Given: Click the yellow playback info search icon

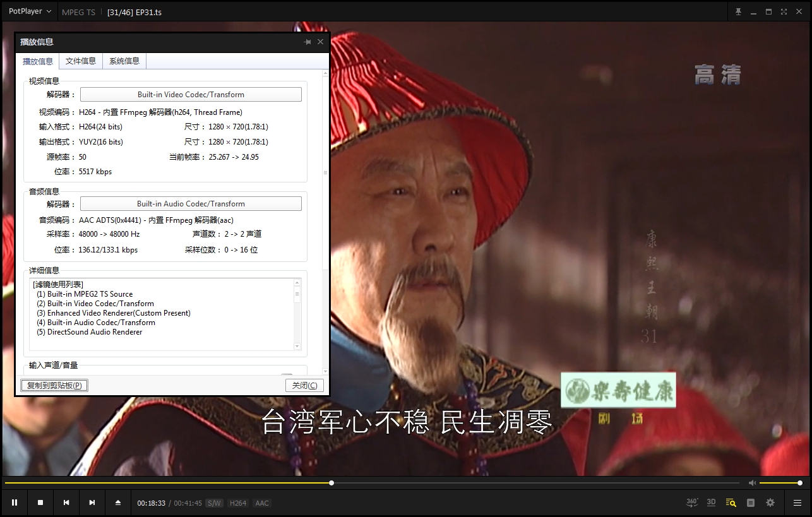Looking at the screenshot, I should point(731,502).
